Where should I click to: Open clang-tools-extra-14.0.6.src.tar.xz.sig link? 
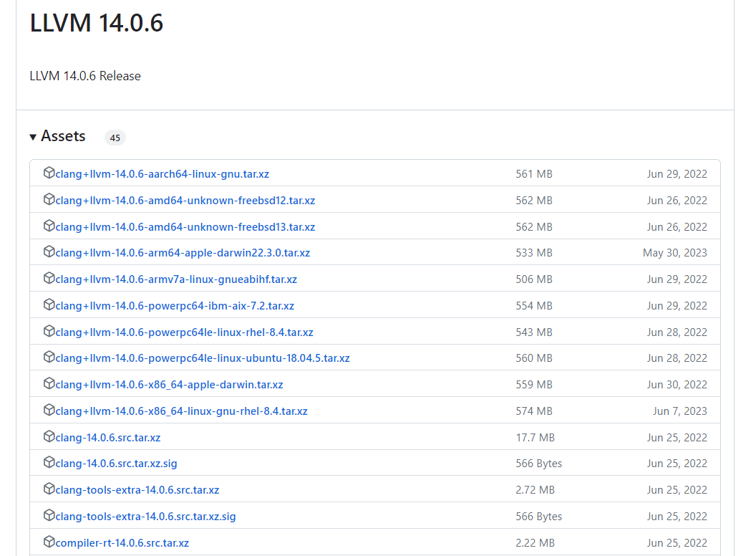click(x=145, y=517)
